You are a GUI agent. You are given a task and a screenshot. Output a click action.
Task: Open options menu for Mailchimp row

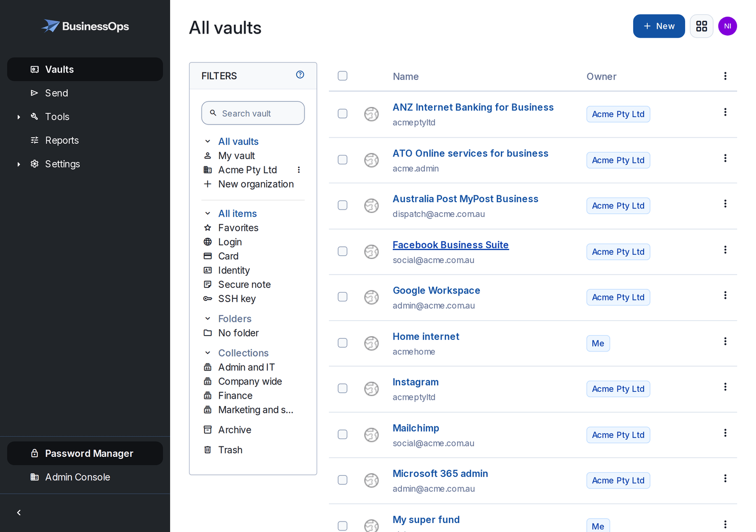coord(725,433)
